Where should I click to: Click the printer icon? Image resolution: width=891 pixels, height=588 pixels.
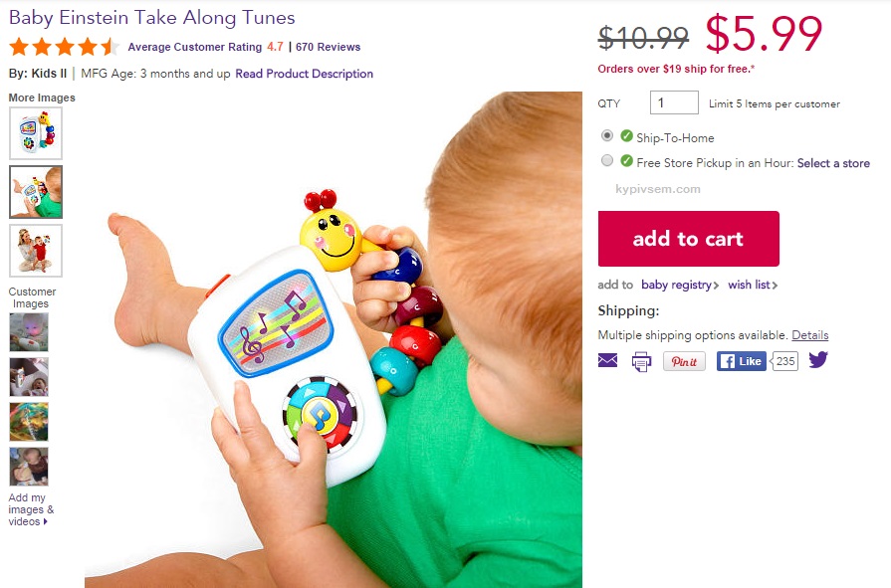641,361
